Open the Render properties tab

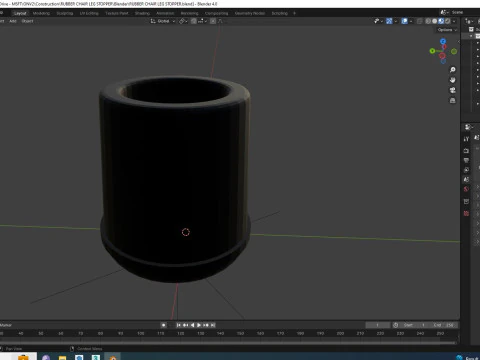(466, 151)
